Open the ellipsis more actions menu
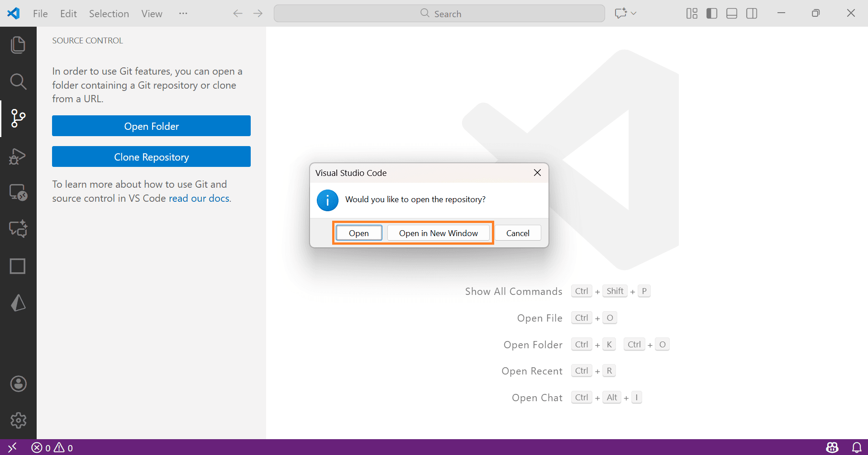 point(183,13)
